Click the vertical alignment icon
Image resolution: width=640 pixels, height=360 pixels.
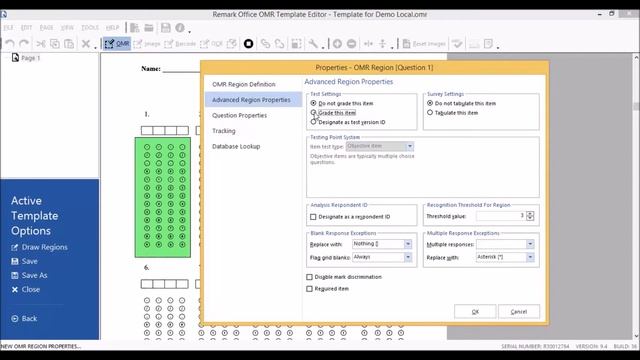pos(382,44)
